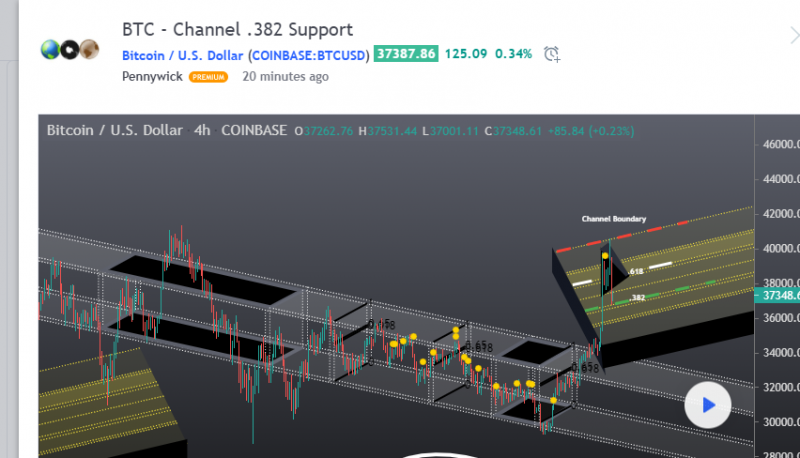The width and height of the screenshot is (800, 458).
Task: Click the green 37387.86 price badge
Action: 405,54
